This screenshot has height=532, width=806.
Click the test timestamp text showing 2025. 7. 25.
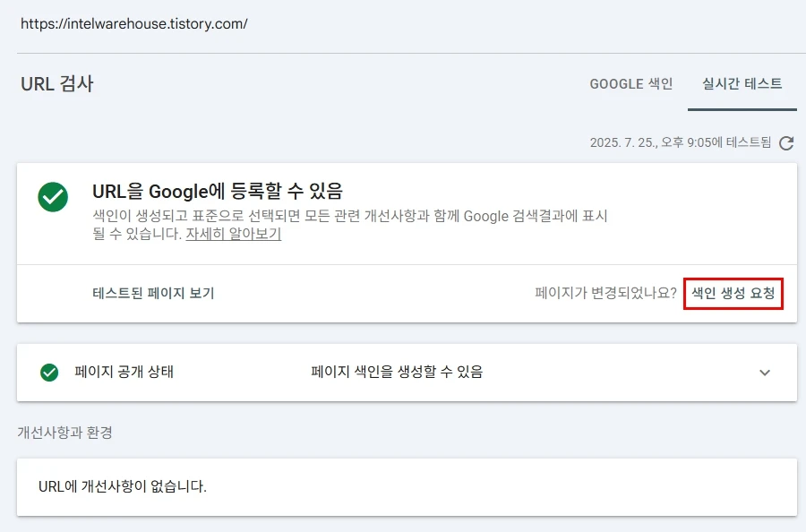coord(681,142)
